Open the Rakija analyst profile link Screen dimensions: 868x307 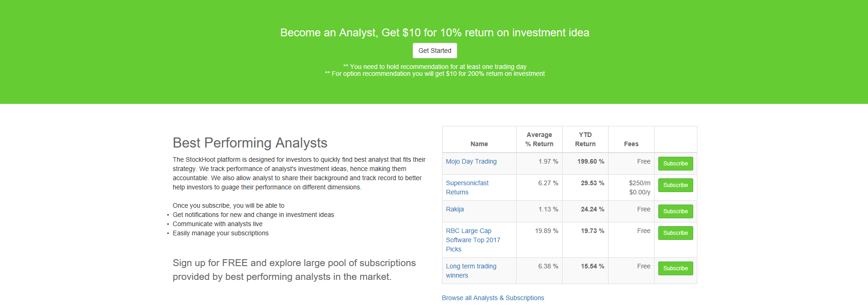[454, 209]
